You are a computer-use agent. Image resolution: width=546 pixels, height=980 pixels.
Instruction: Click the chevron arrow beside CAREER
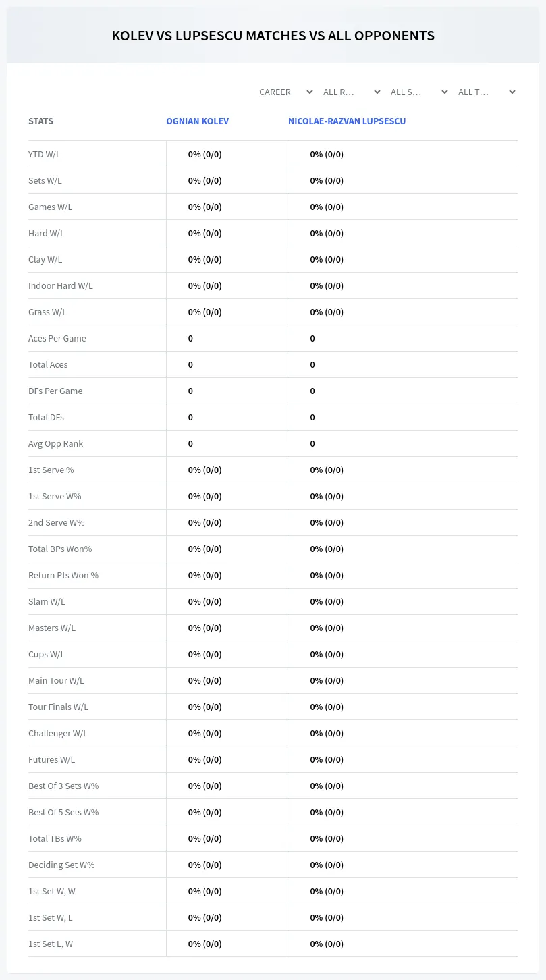coord(310,92)
